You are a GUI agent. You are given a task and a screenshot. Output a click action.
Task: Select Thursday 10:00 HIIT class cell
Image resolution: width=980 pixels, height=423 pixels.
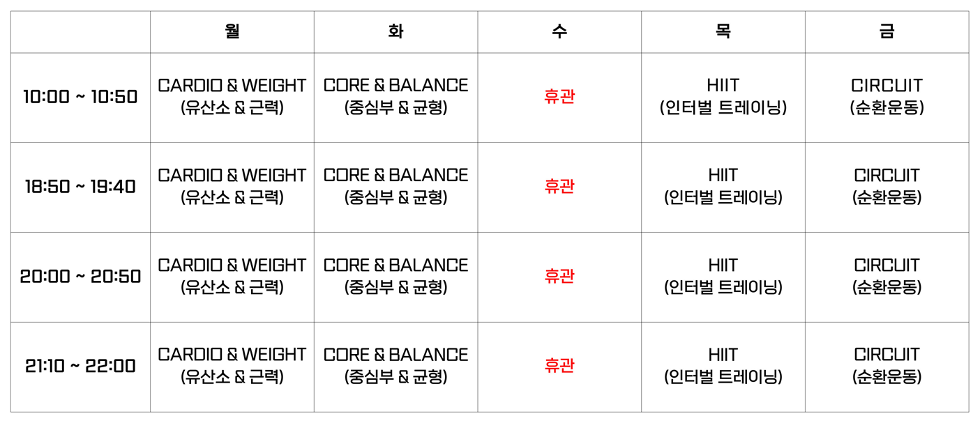(723, 97)
